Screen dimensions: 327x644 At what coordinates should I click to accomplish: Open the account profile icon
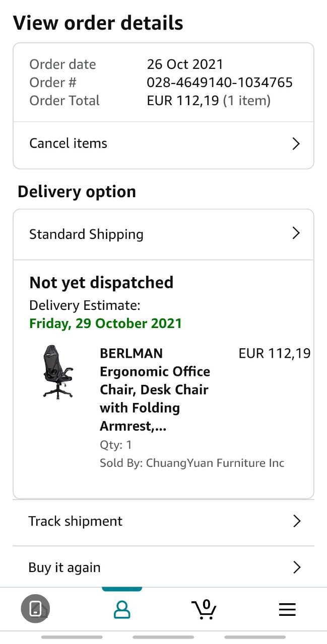pos(122,609)
